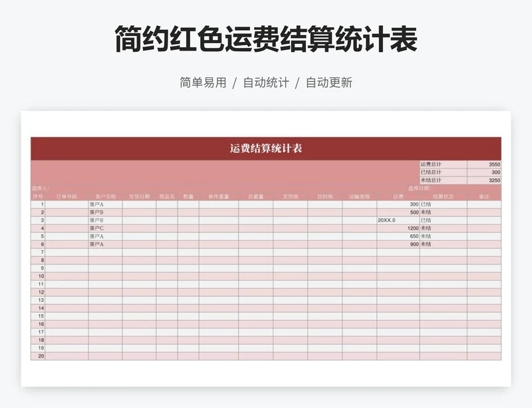
Task: Select the settled total value 300
Action: point(484,172)
